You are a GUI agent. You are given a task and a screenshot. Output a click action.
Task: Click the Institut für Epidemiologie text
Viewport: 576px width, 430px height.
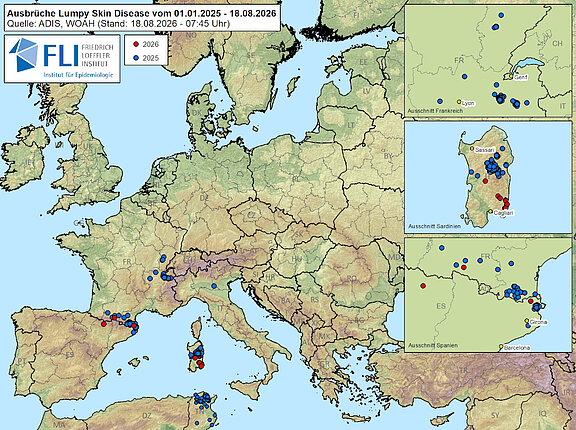(77, 75)
